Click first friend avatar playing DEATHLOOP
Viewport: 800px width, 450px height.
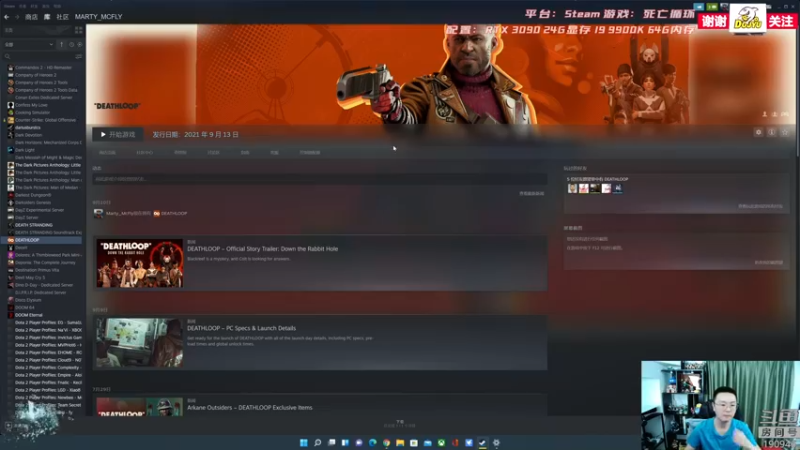click(572, 188)
